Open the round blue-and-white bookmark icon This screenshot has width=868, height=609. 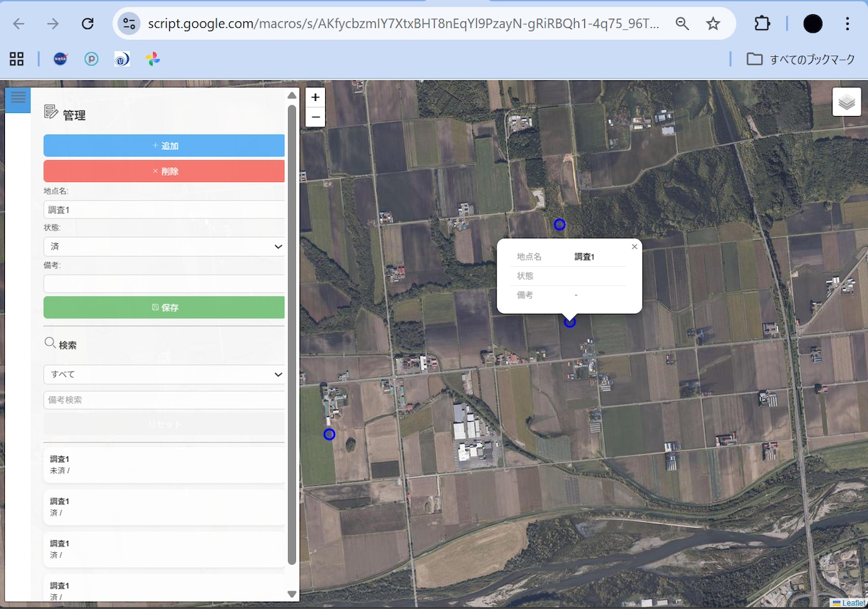click(122, 59)
